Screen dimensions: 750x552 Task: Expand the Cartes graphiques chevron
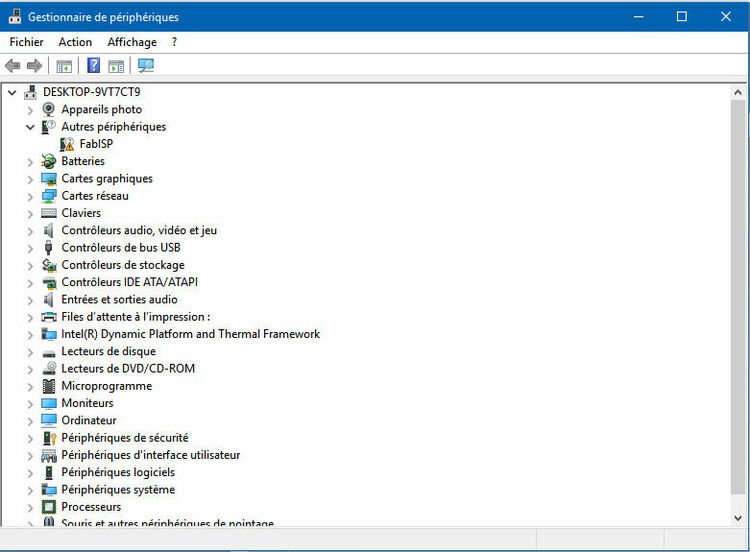[30, 179]
